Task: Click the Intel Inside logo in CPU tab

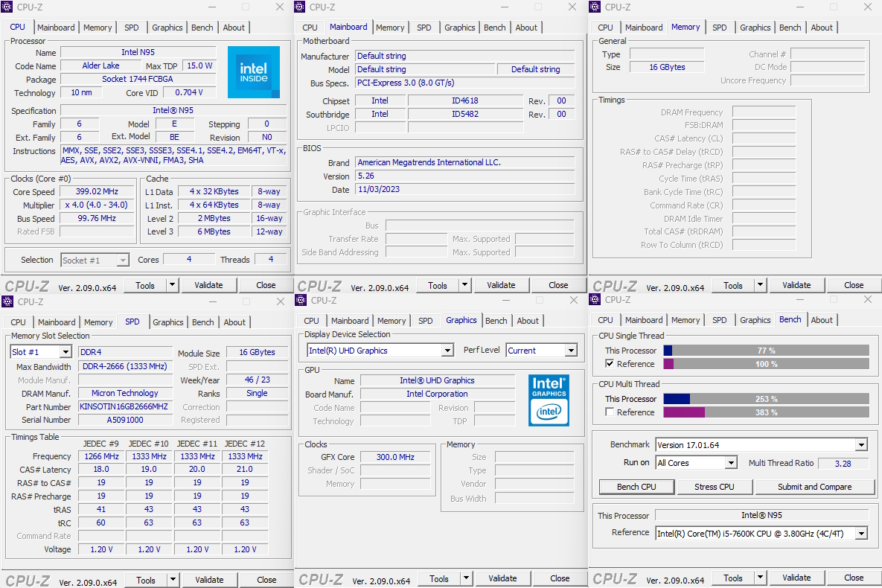Action: click(x=253, y=72)
